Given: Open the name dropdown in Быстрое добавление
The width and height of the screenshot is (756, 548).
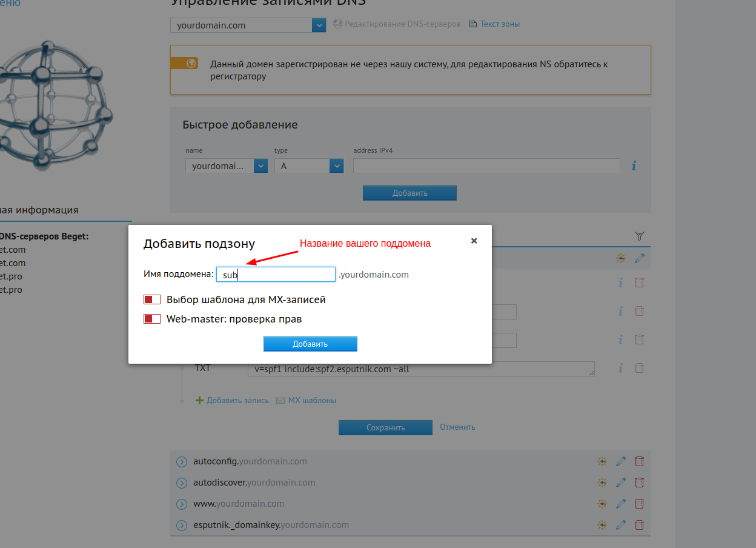Looking at the screenshot, I should tap(227, 165).
